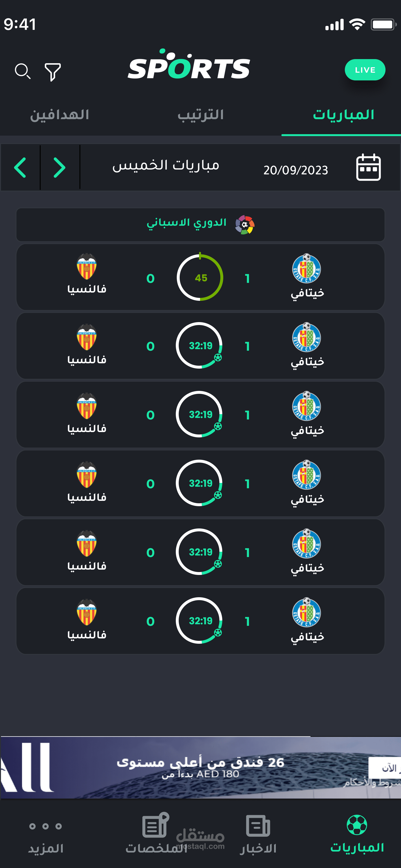Tap the hotel ad banner
The image size is (401, 868).
(200, 767)
